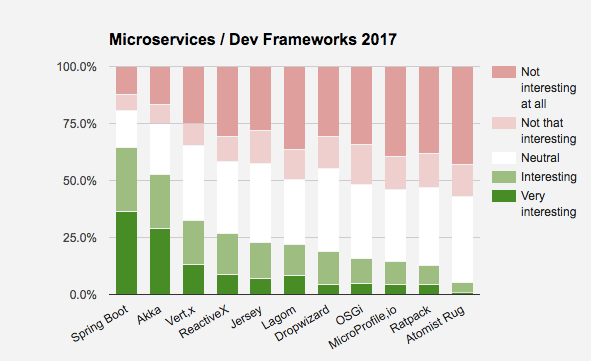This screenshot has width=591, height=361.
Task: Select Spring Boot's dark green bar segment
Action: click(x=126, y=253)
